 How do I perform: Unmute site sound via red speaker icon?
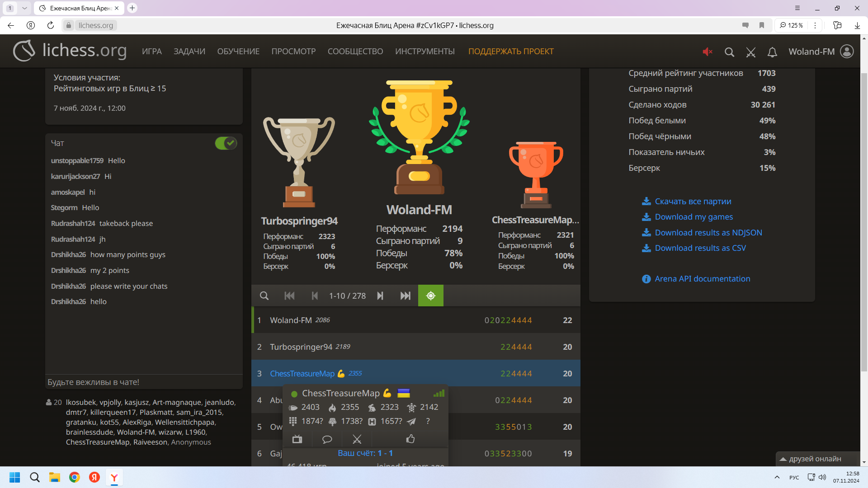tap(708, 52)
